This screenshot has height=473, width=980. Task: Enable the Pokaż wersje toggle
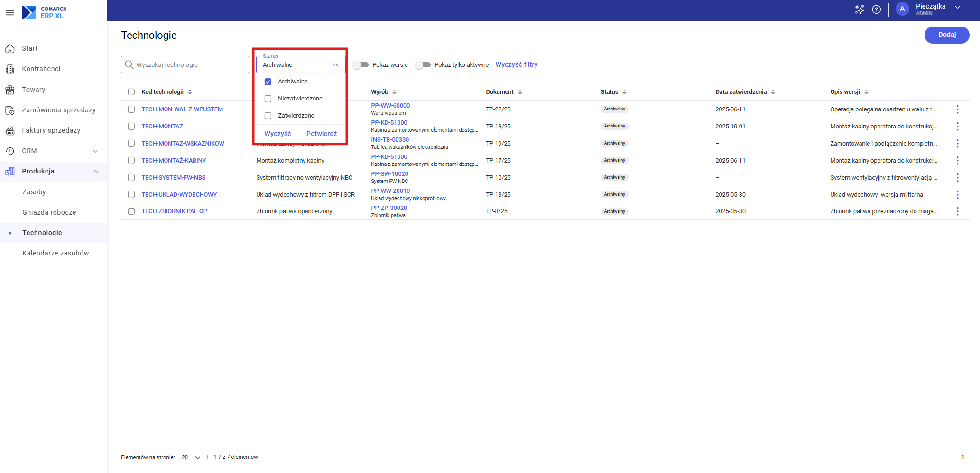[x=361, y=65]
